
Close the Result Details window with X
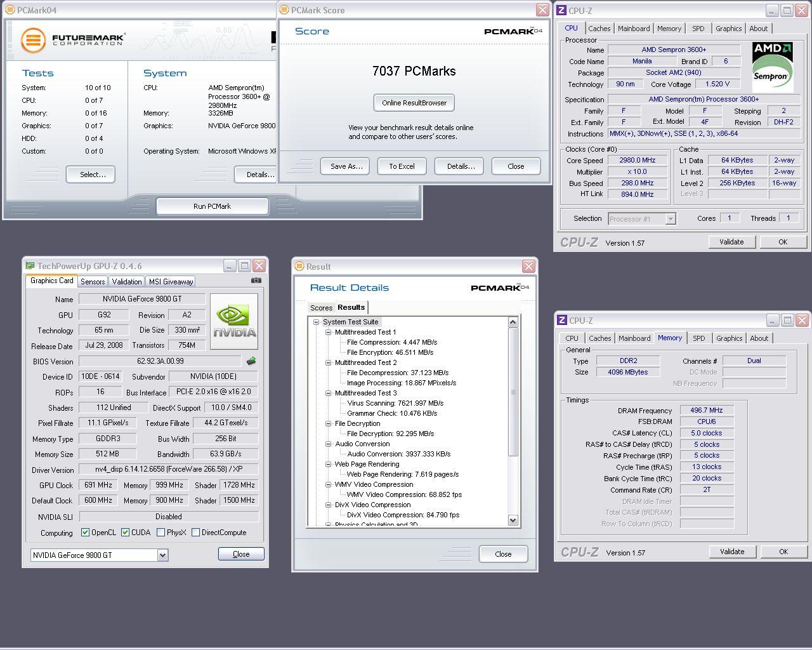pos(528,266)
